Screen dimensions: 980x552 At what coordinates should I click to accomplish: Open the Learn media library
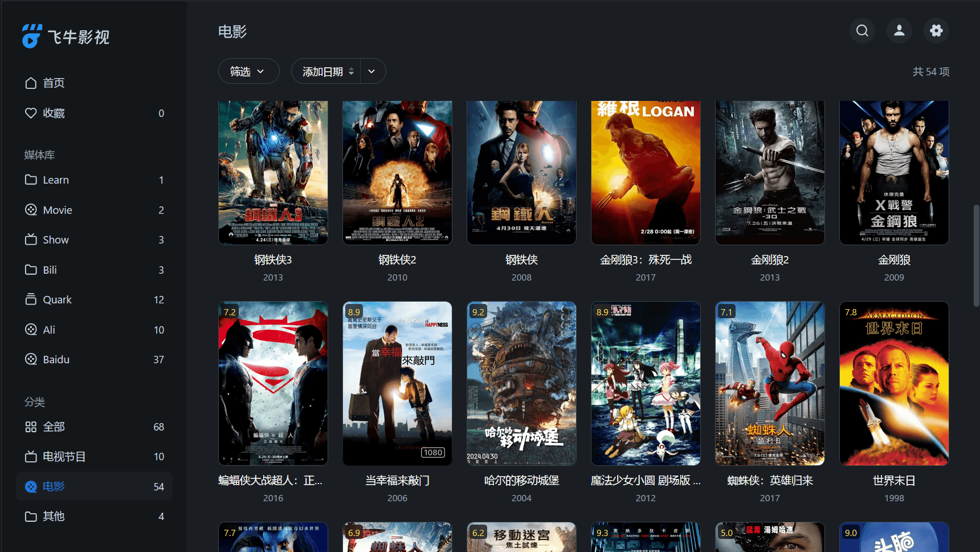(56, 180)
